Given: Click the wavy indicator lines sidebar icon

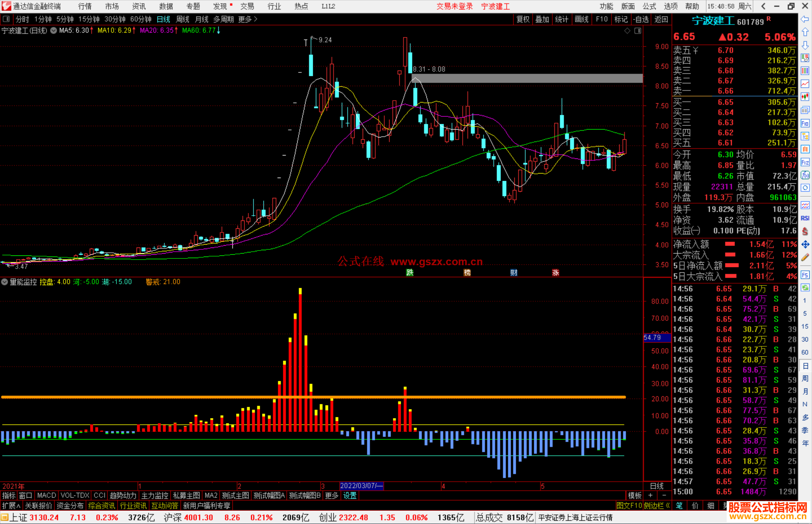Looking at the screenshot, I should [x=805, y=205].
